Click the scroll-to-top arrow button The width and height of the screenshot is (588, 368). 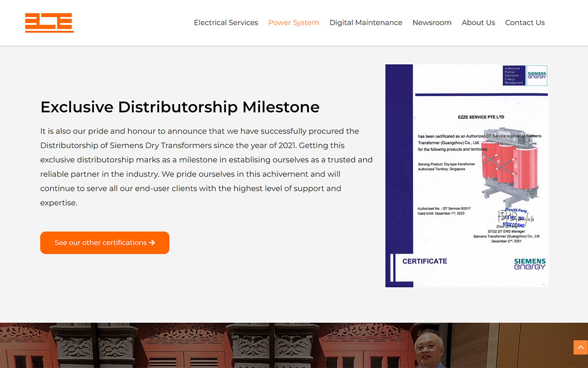coord(580,347)
